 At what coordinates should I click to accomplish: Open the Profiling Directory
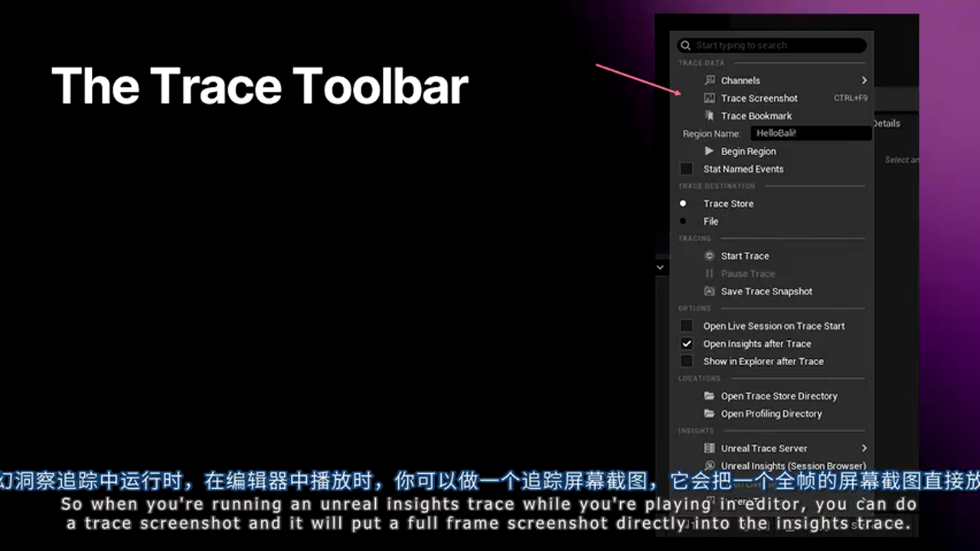pyautogui.click(x=709, y=413)
